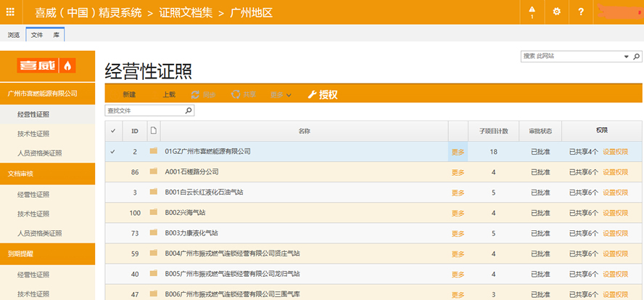Toggle the select-all checkmark in header
The width and height of the screenshot is (644, 300).
tap(113, 131)
